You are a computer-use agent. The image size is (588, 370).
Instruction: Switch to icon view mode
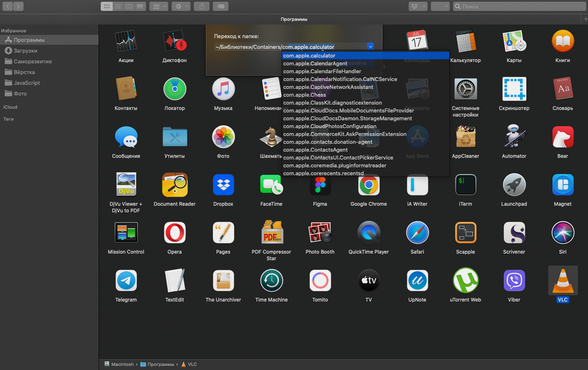pyautogui.click(x=107, y=6)
